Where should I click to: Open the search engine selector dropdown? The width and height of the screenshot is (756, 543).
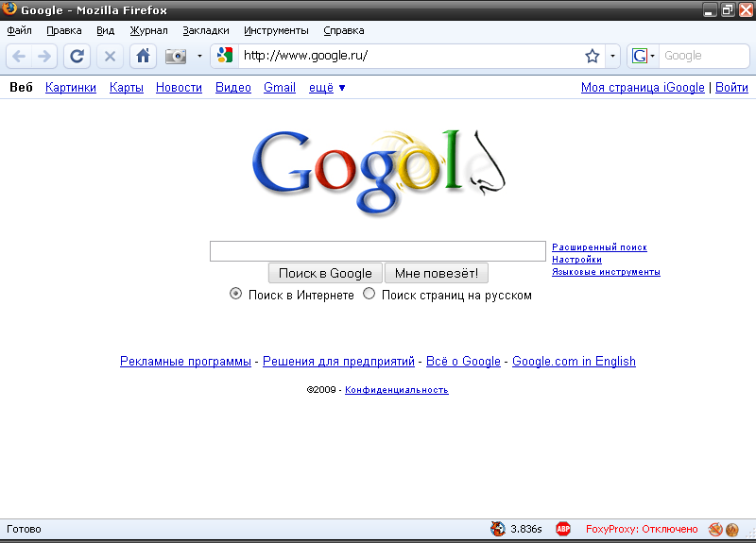(x=644, y=56)
